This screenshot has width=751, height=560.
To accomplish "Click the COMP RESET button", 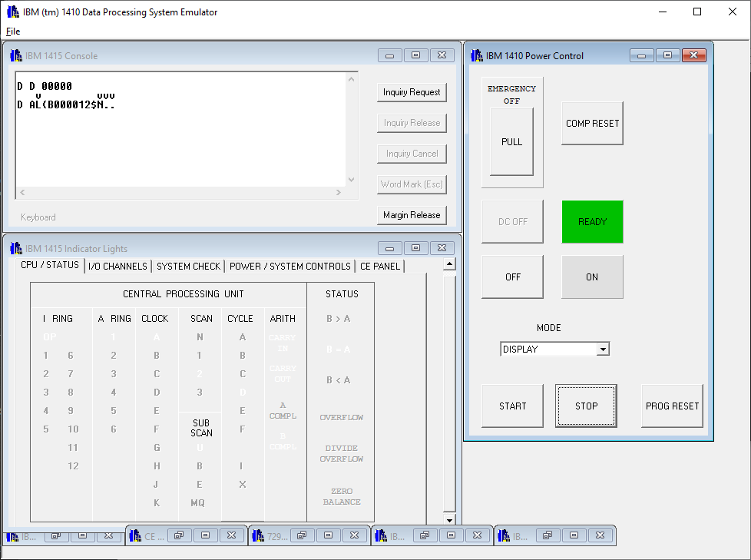I will pos(593,123).
